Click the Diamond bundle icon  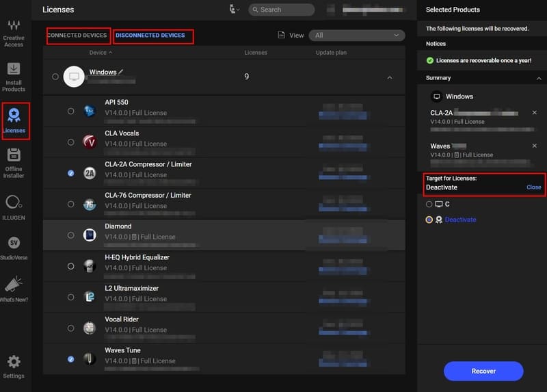coord(90,235)
